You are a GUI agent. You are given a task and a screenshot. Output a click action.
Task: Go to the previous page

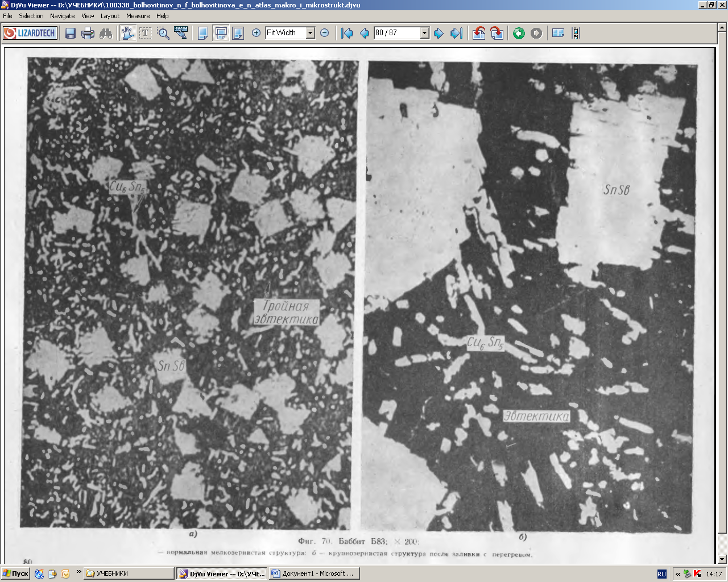(x=365, y=33)
